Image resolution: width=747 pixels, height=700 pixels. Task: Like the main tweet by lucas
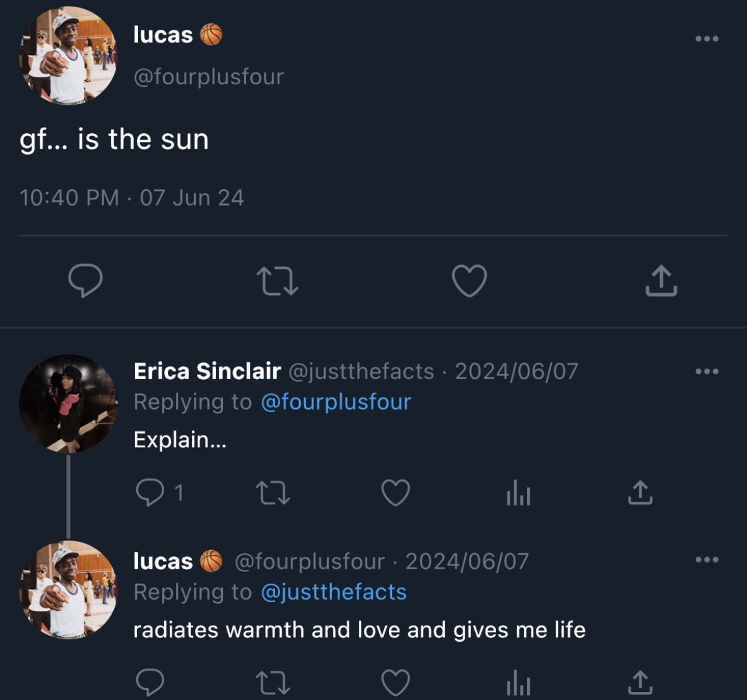[469, 281]
